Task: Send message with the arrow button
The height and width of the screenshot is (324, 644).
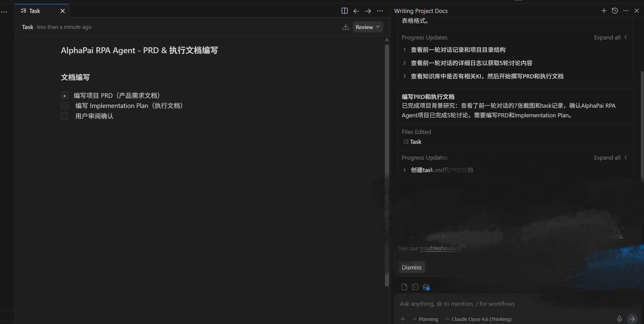Action: coord(632,319)
